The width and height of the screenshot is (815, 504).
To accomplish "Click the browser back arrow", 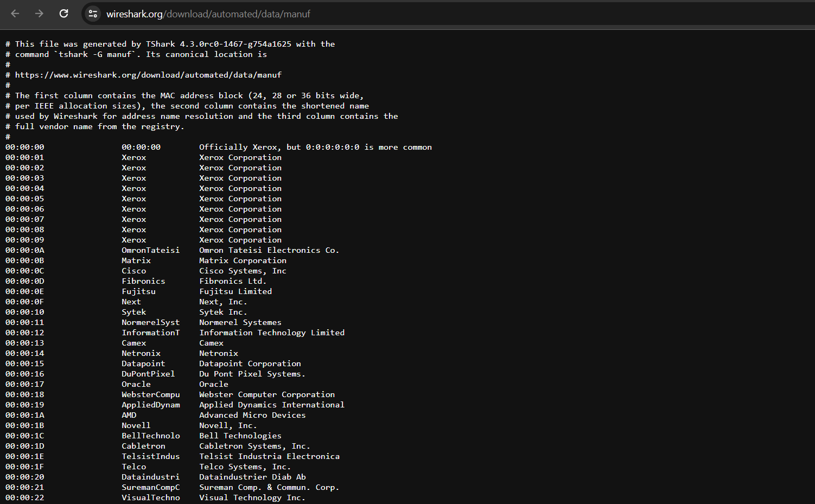I will click(15, 14).
